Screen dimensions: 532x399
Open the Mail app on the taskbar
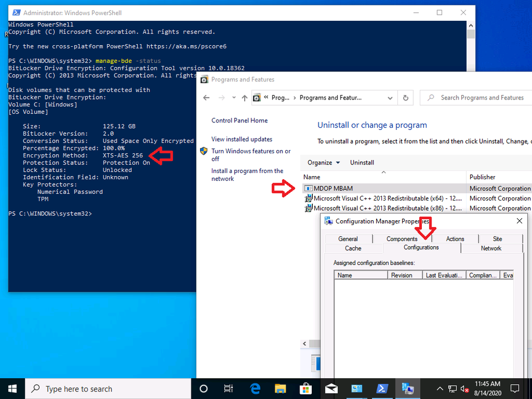[331, 389]
